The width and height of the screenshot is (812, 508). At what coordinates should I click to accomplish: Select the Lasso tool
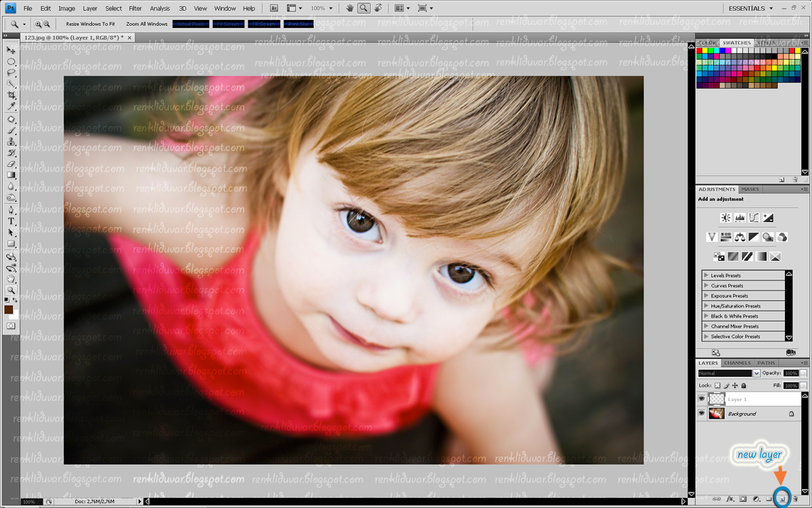click(12, 72)
